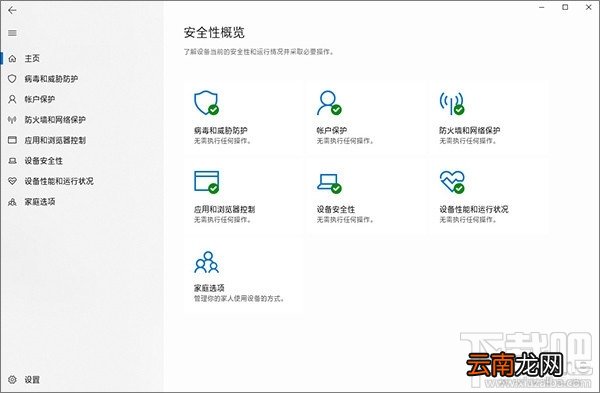The image size is (600, 393).
Task: Select 防火墙和网络保护 text in the sidebar
Action: pos(55,120)
